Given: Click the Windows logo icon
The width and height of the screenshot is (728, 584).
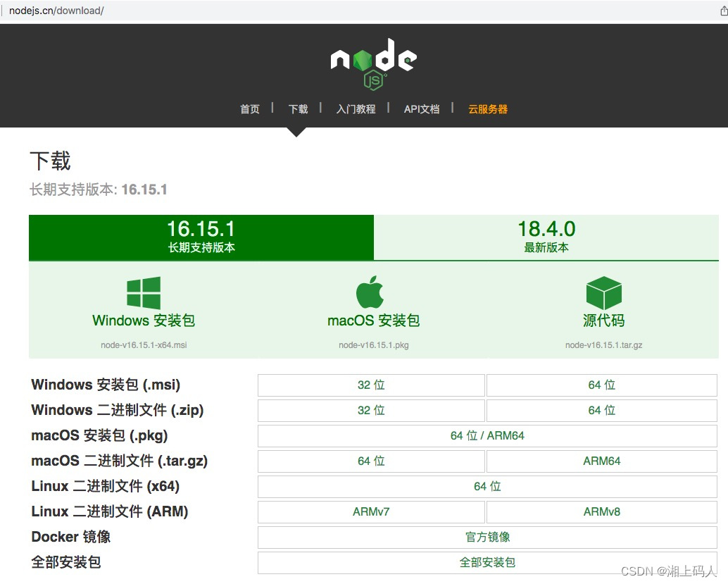Looking at the screenshot, I should pyautogui.click(x=144, y=293).
